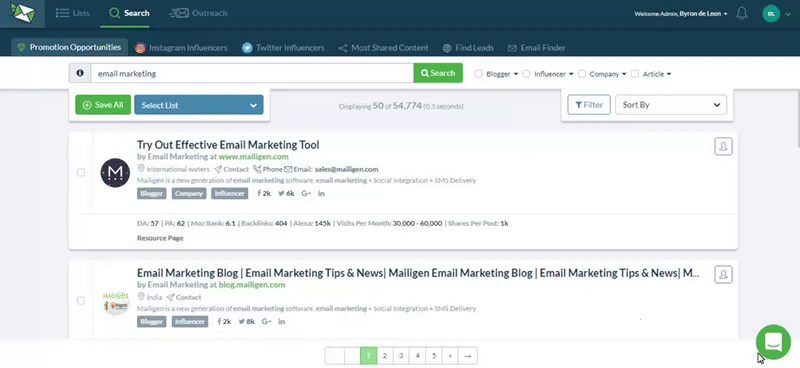Go to results page 5
The width and height of the screenshot is (800, 368).
tap(434, 356)
